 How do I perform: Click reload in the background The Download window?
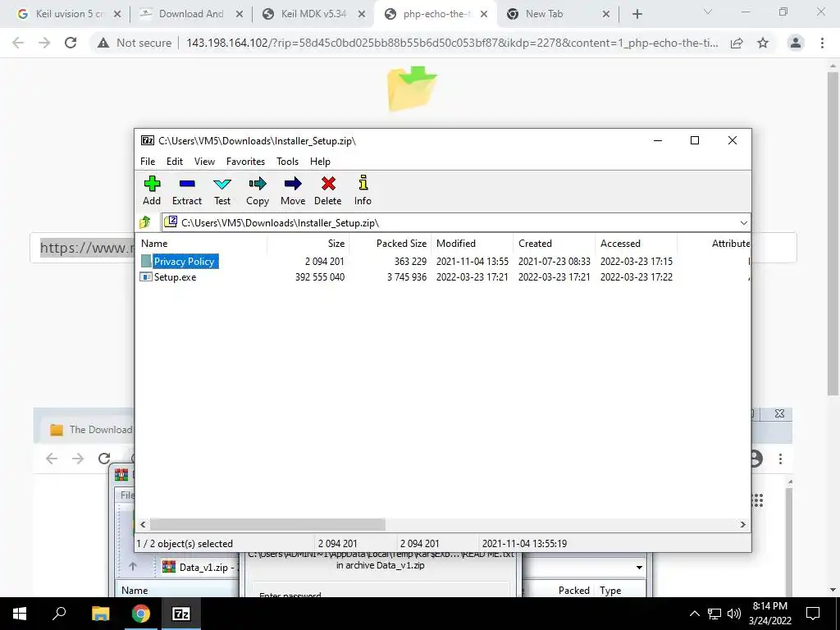click(x=104, y=458)
